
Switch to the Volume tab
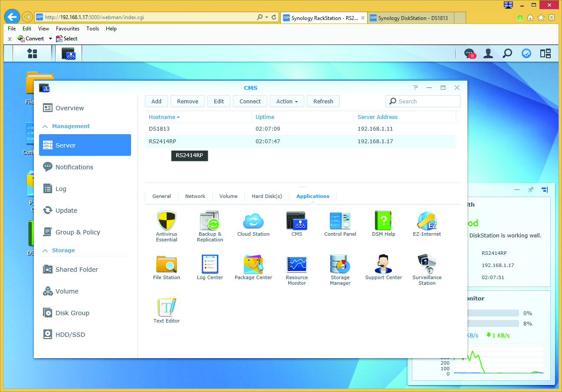coord(228,196)
